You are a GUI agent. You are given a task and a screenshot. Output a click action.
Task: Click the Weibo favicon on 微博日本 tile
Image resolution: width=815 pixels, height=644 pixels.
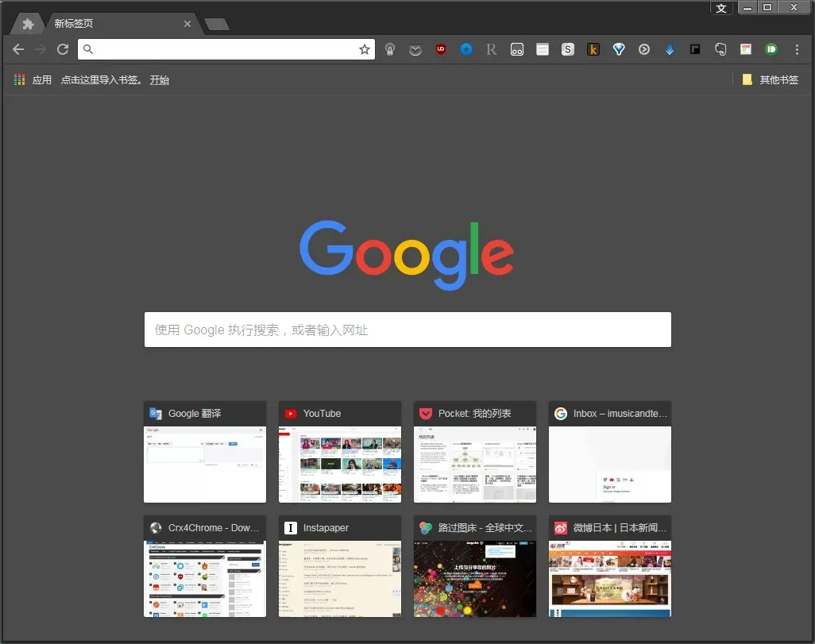[561, 528]
